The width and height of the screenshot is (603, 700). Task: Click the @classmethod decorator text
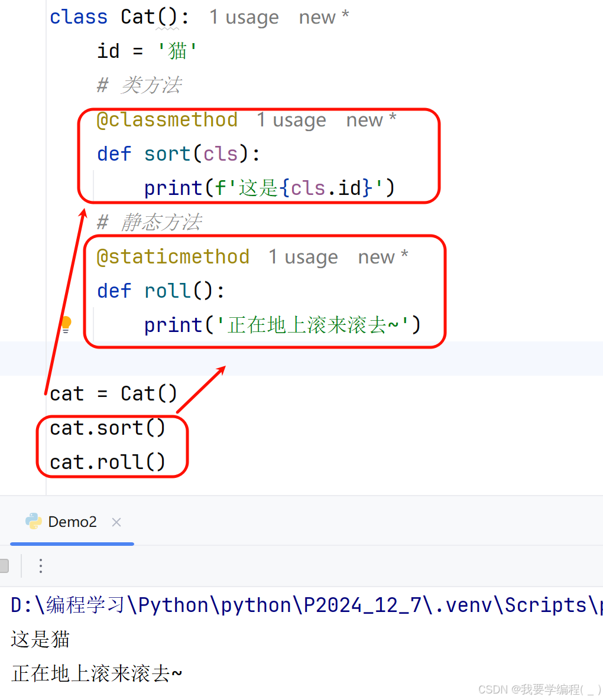pos(167,120)
